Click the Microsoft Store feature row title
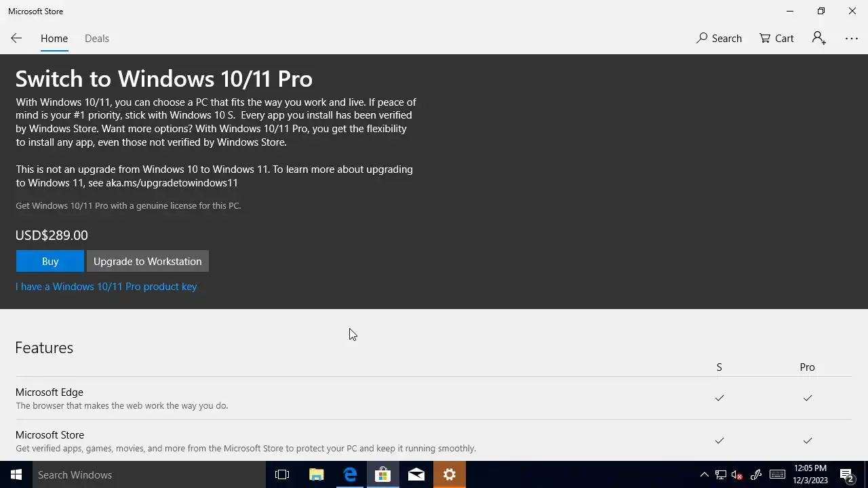This screenshot has height=488, width=868. point(50,435)
